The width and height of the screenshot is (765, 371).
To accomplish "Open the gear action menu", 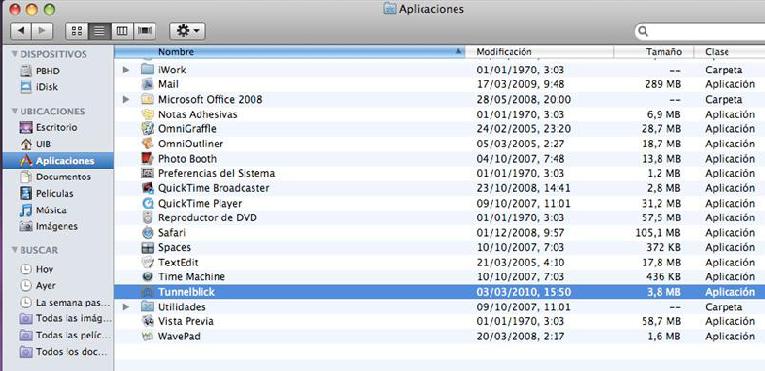I will pyautogui.click(x=187, y=31).
